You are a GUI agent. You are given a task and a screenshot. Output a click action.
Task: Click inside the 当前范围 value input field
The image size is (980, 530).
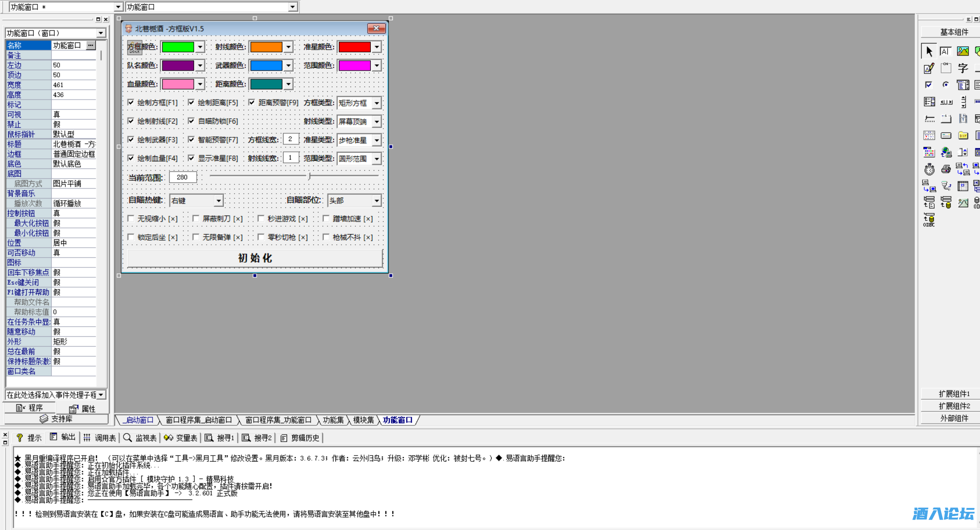pos(182,177)
